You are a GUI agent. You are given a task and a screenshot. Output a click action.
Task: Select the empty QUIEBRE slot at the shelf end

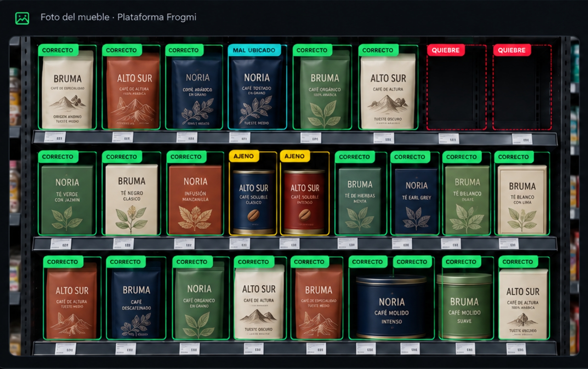[522, 87]
